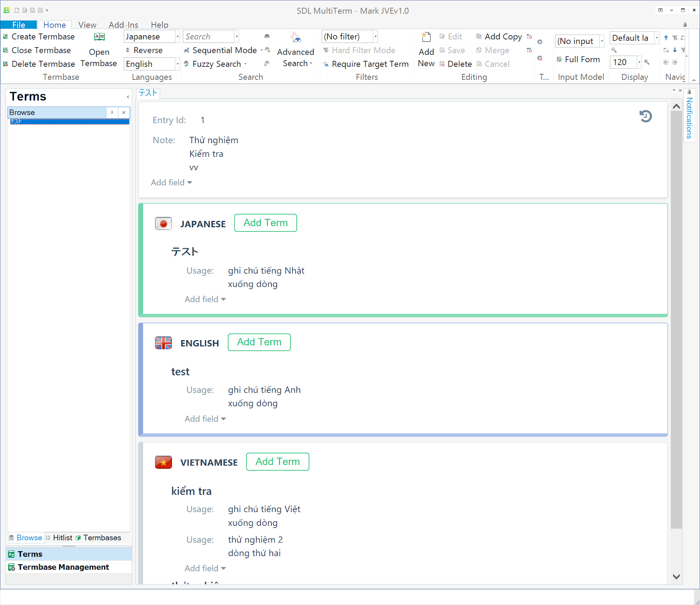Click the Japanese flag icon

coord(163,224)
